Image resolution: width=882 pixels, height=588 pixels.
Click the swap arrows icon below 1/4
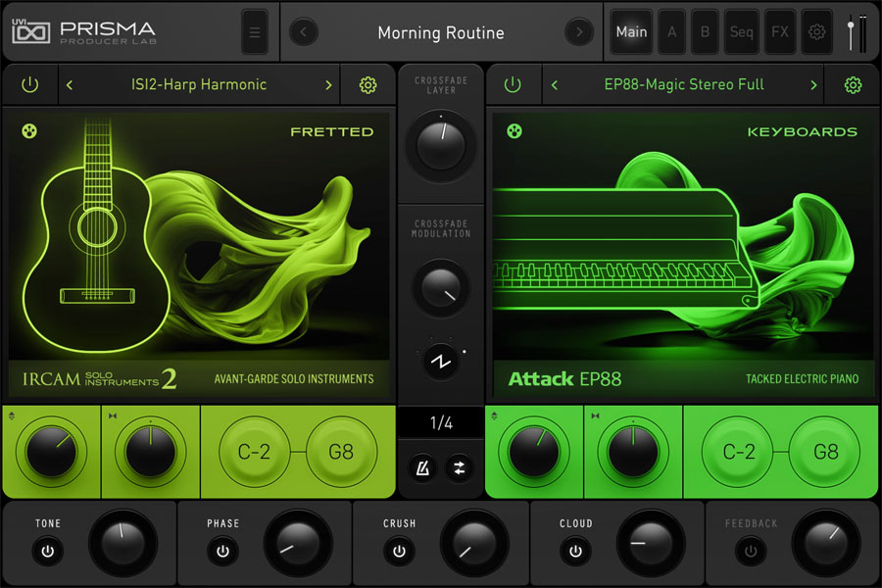coord(458,468)
